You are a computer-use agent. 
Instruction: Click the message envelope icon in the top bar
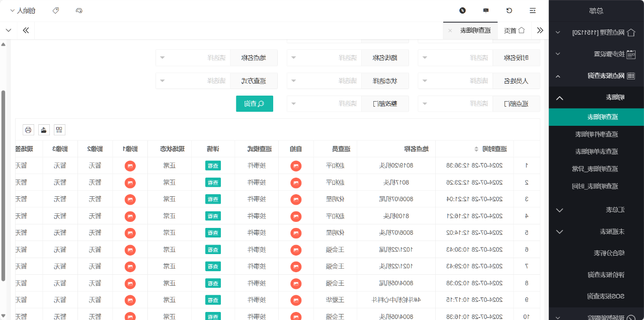486,10
